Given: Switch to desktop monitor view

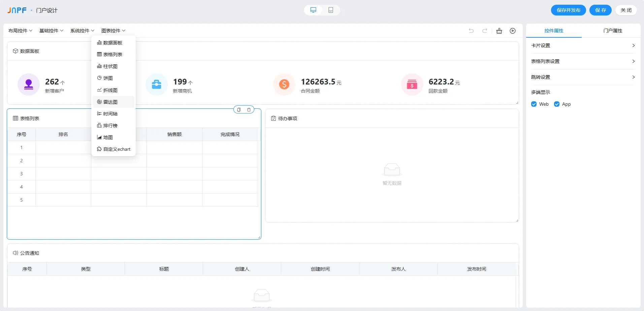Looking at the screenshot, I should click(x=313, y=10).
